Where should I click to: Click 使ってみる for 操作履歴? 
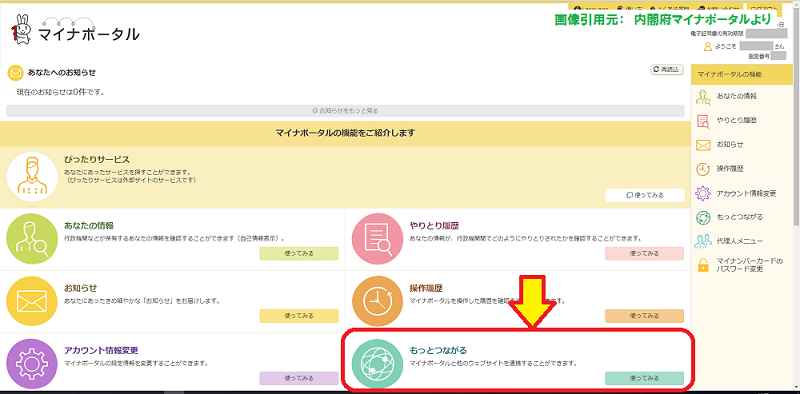[644, 316]
